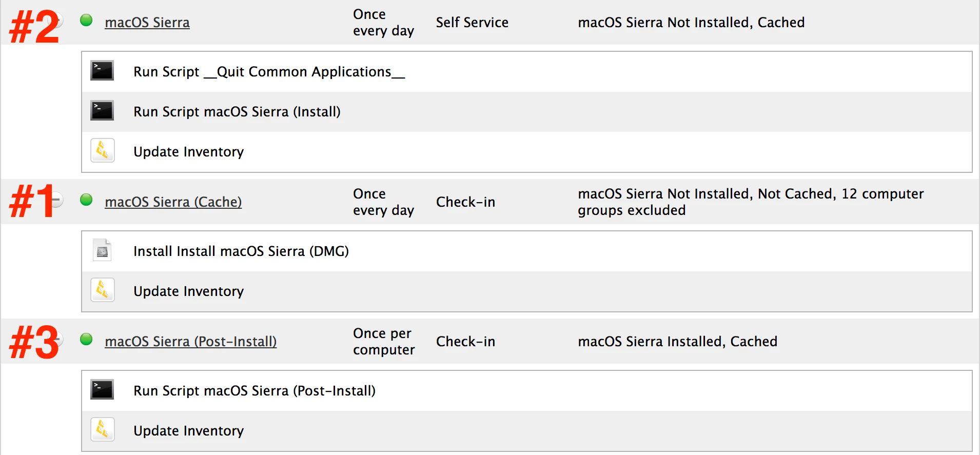This screenshot has width=980, height=455.
Task: Click 'Check-in' trigger for macOS Sierra (Post-Install)
Action: tap(465, 342)
